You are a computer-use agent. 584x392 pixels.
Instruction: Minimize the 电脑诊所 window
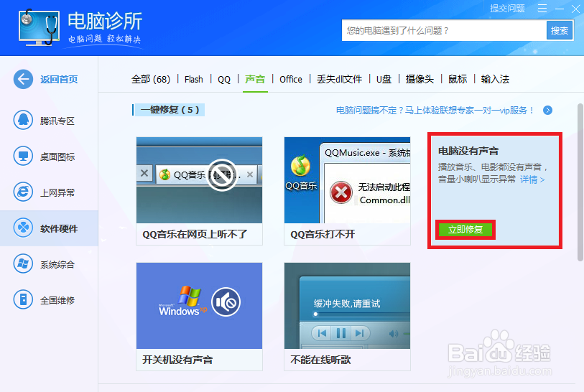560,9
